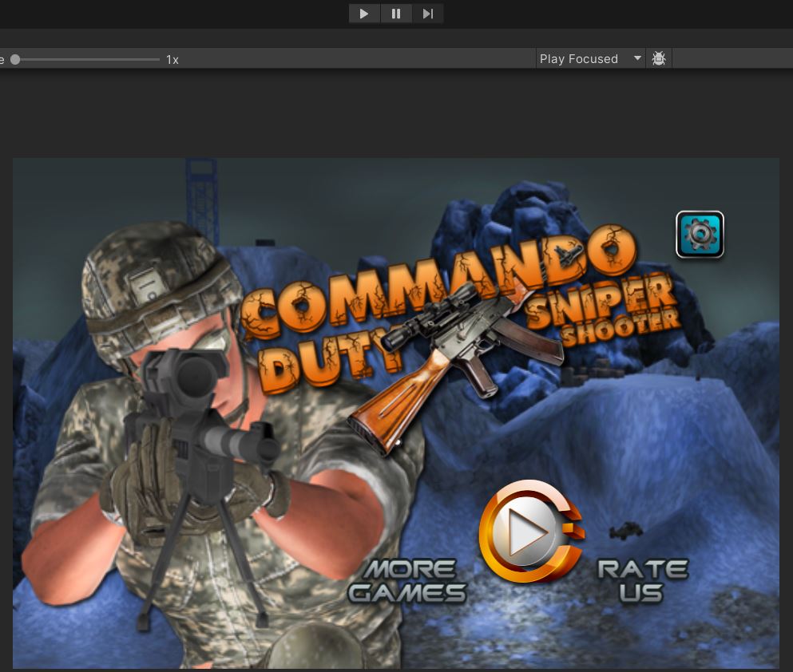Open game settings via the gear icon
Screen dimensions: 793x672
[700, 235]
